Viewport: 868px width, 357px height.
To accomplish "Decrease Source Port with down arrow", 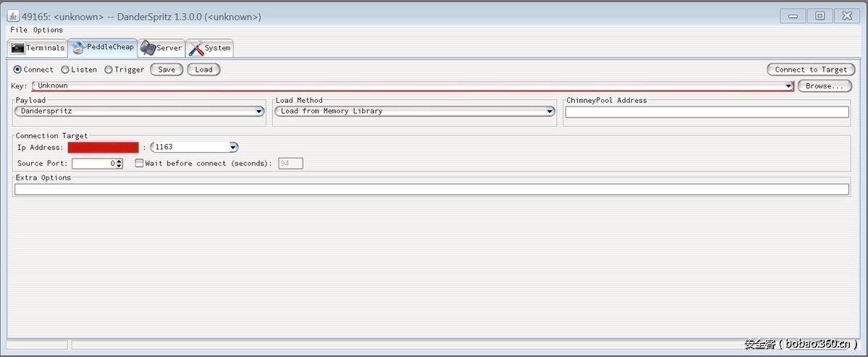I will pyautogui.click(x=119, y=166).
